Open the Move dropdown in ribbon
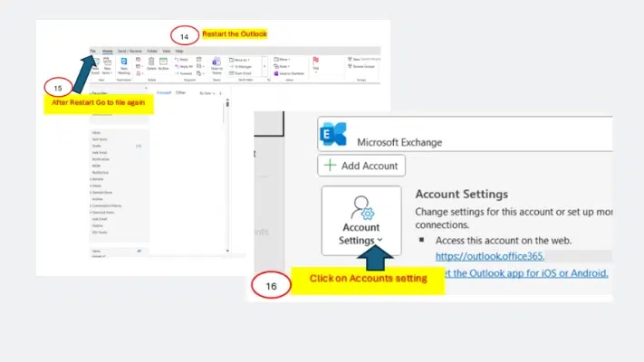The image size is (644, 362). (x=282, y=60)
